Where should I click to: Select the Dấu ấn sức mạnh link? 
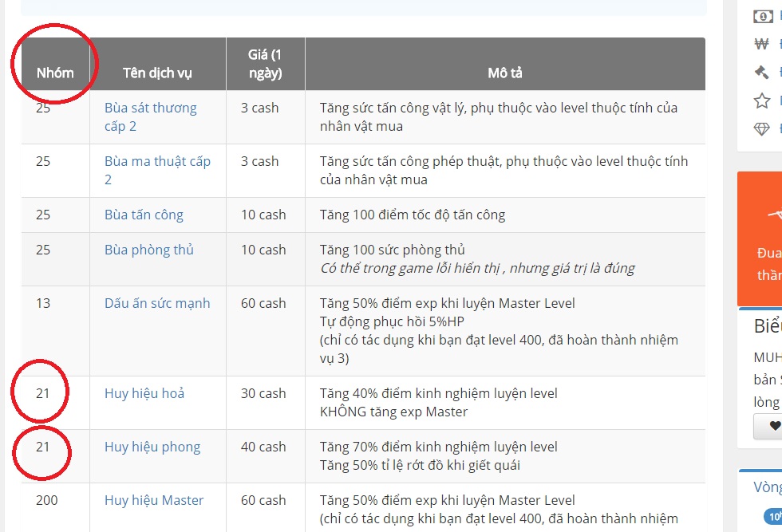pos(157,303)
